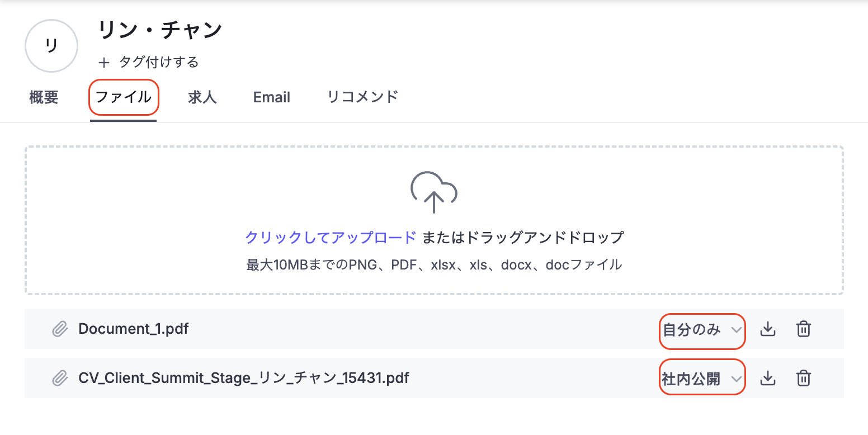Click the paperclip icon beside Document_1.pdf

[x=59, y=329]
